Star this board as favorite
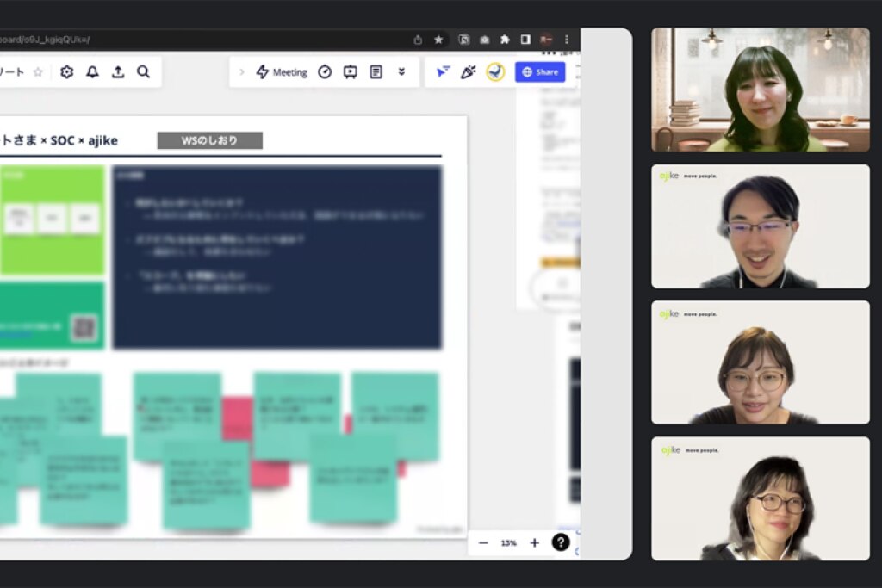The image size is (882, 588). [x=38, y=72]
